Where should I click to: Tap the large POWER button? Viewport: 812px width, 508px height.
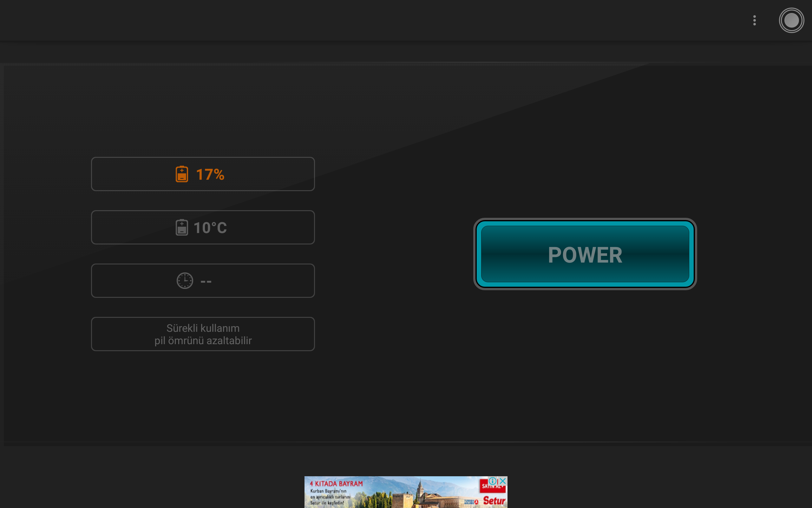coord(585,254)
